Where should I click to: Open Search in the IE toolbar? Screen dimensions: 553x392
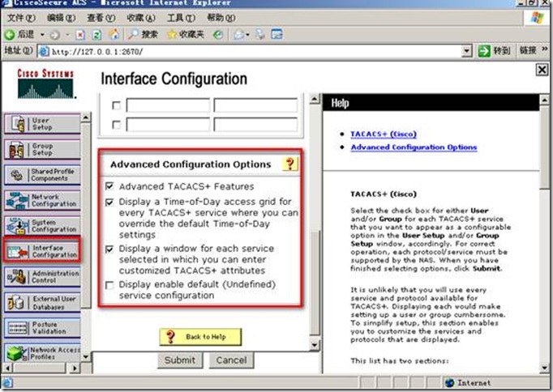click(143, 34)
